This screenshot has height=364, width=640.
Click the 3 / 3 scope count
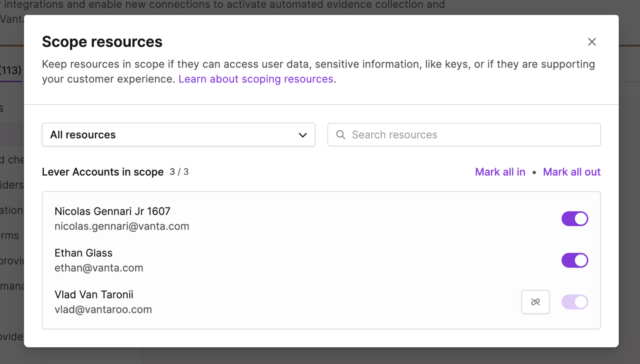(179, 172)
